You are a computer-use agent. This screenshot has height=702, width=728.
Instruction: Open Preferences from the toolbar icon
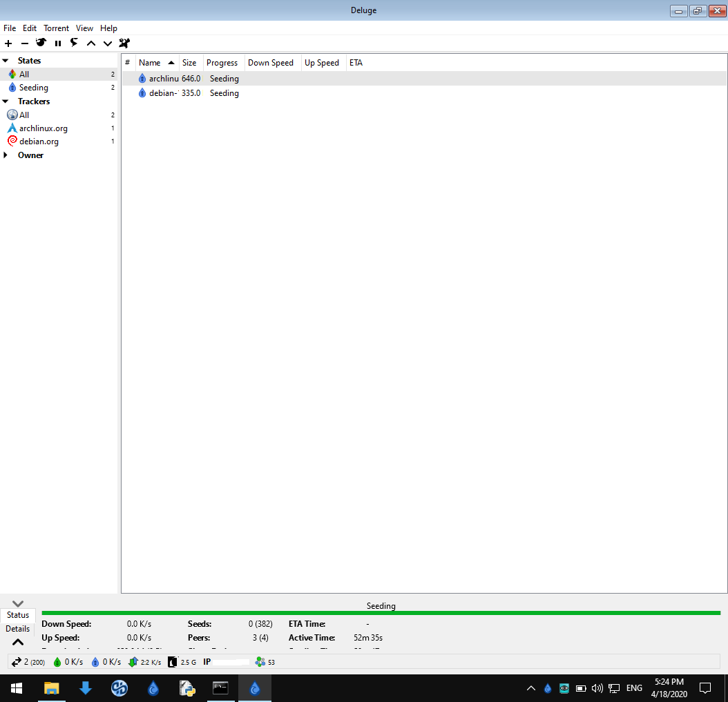point(124,43)
